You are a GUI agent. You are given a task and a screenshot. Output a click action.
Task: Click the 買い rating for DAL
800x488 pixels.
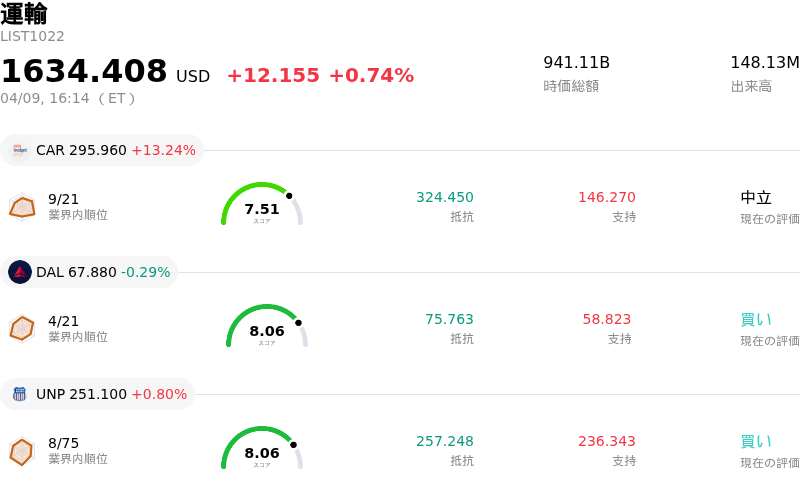(x=756, y=319)
